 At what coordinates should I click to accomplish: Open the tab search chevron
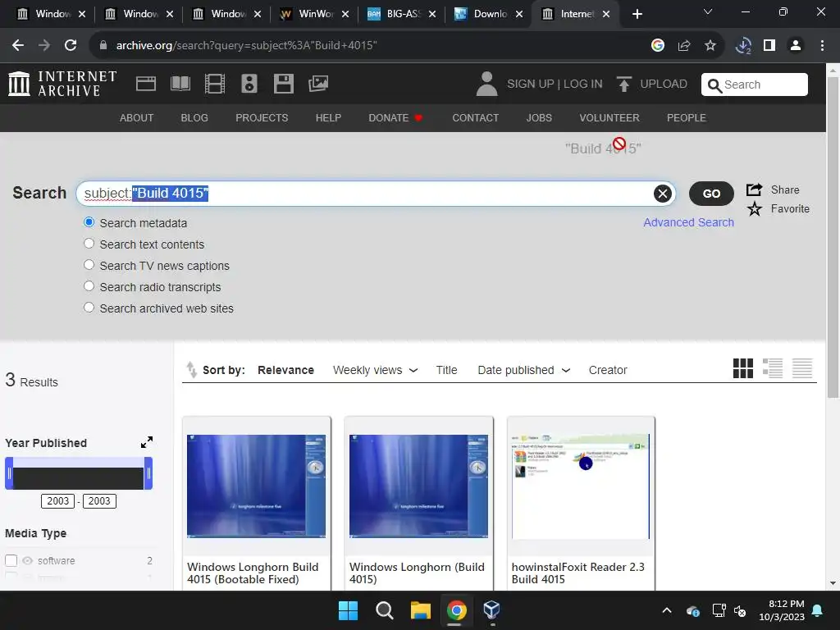click(708, 11)
